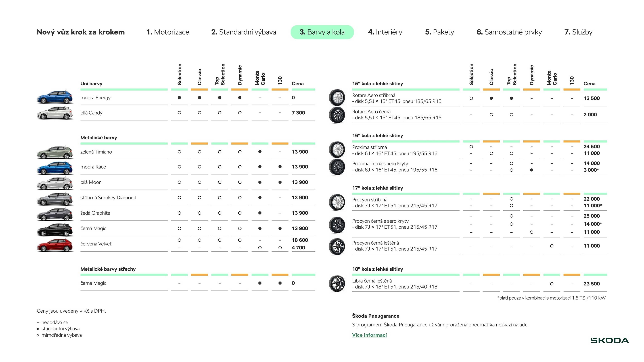Click the blue modrá Energy car image
Image resolution: width=644 pixels, height=362 pixels.
coord(55,97)
